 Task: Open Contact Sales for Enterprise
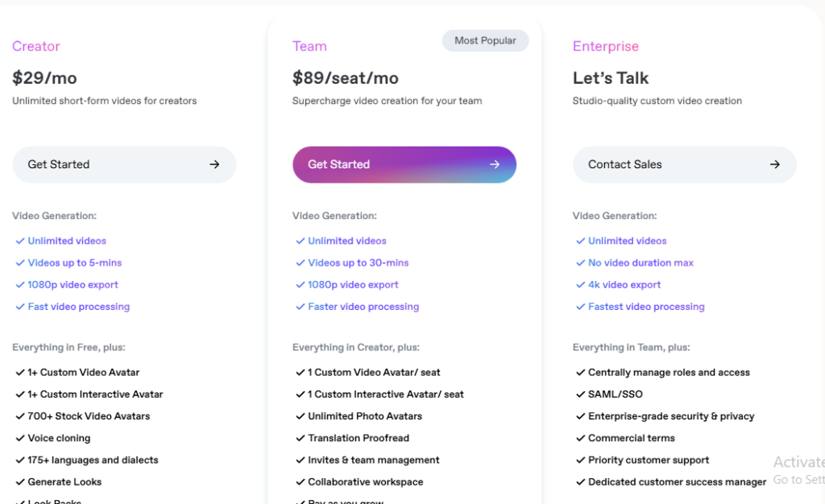coord(685,164)
